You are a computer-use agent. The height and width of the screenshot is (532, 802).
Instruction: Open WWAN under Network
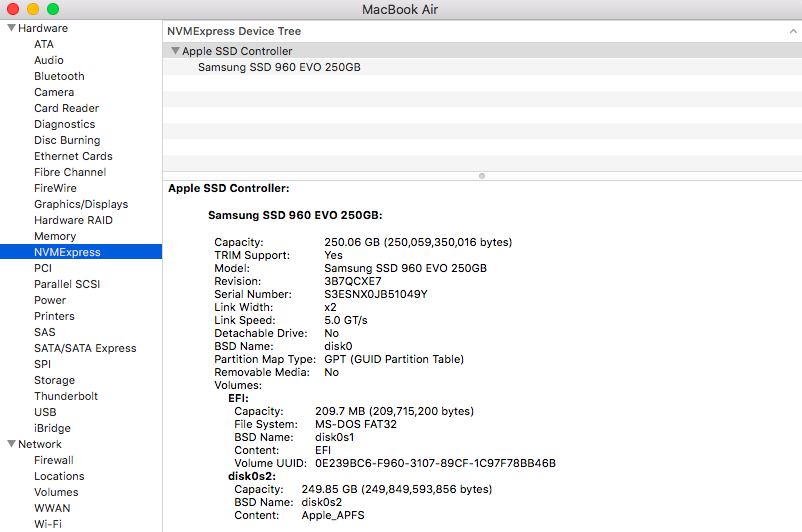[x=52, y=508]
